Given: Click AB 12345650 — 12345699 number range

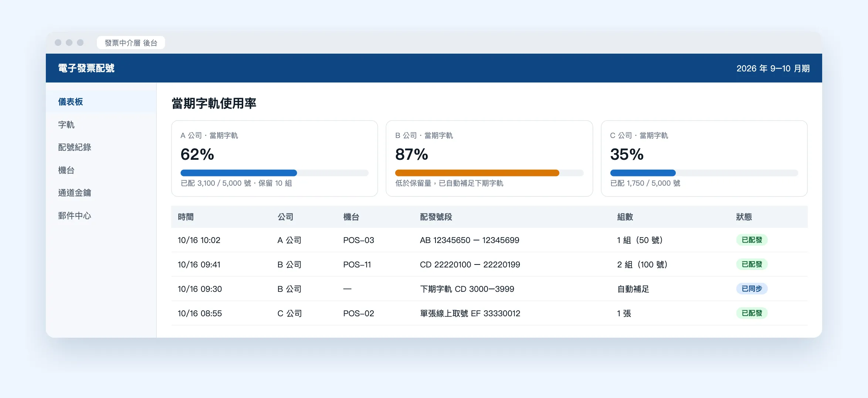Looking at the screenshot, I should pos(469,240).
